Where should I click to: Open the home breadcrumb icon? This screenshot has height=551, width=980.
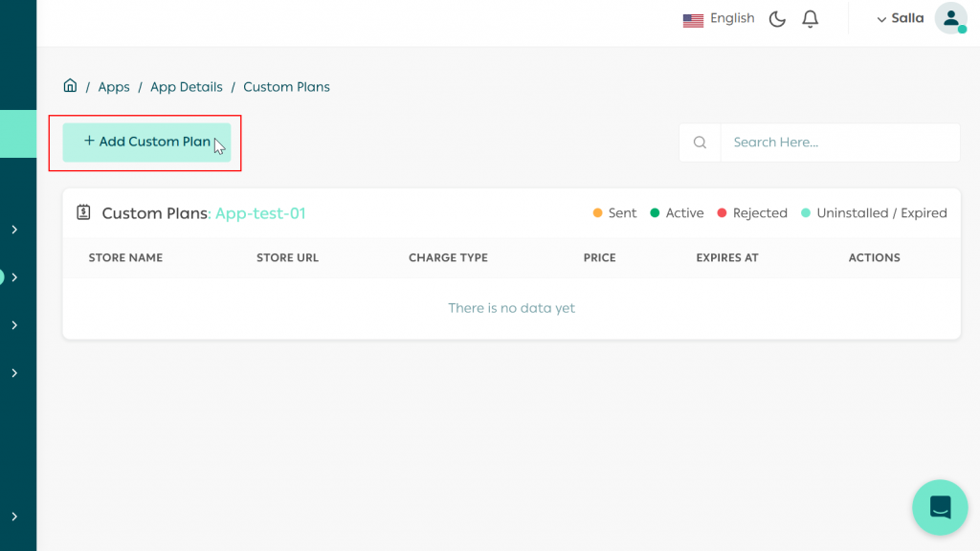pyautogui.click(x=70, y=85)
